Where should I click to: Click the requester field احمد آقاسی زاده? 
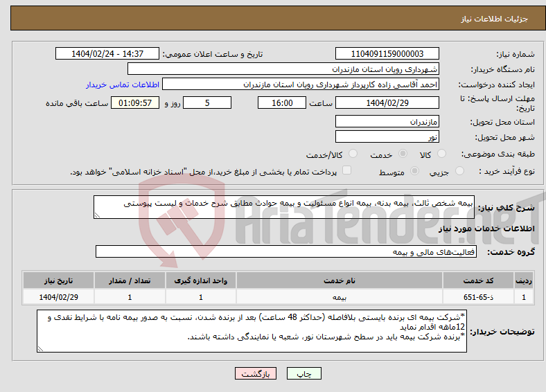(301, 84)
